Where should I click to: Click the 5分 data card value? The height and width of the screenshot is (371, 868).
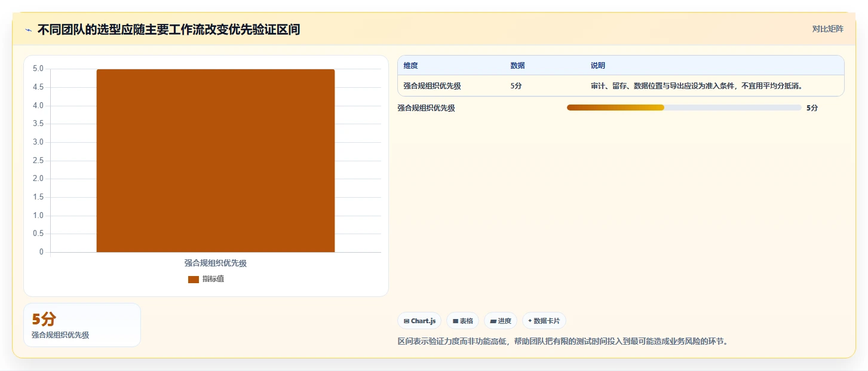pyautogui.click(x=44, y=320)
